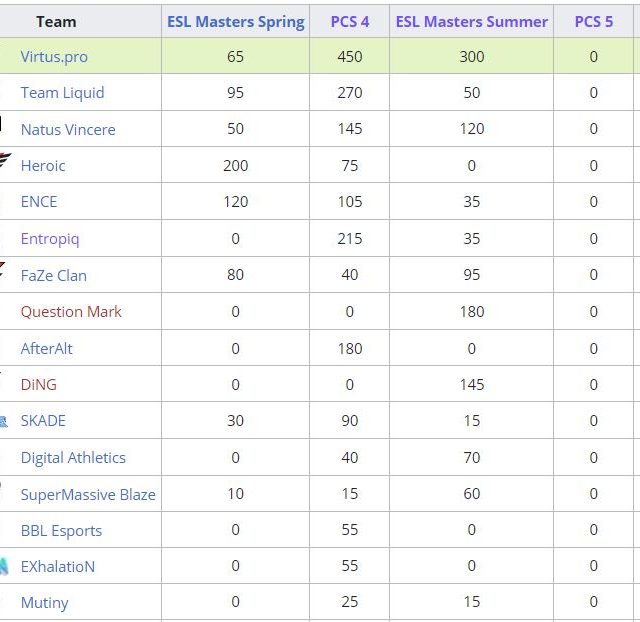Open the Virtus.pro team page
Image resolution: width=640 pixels, height=622 pixels.
pos(54,57)
